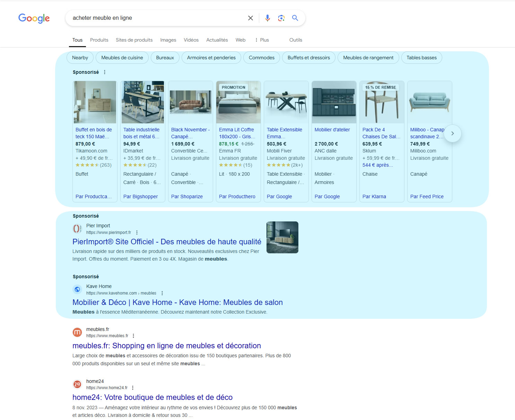515x420 pixels.
Task: Select the Tous tab
Action: click(x=77, y=40)
